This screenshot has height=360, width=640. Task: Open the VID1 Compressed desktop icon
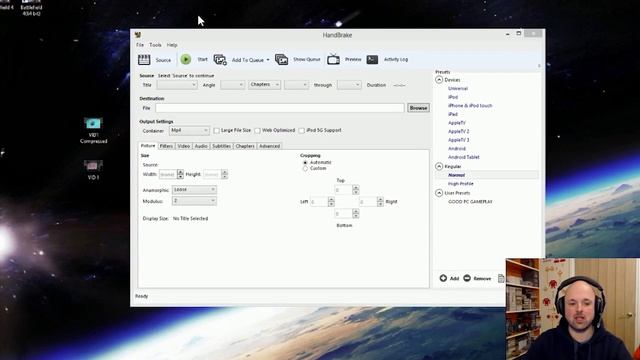tap(93, 130)
